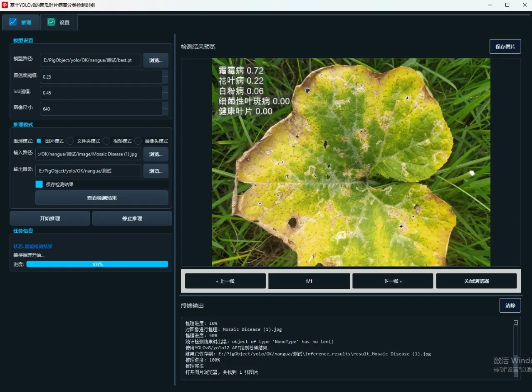Go to next image with 下一张
532x392 pixels.
tap(392, 281)
